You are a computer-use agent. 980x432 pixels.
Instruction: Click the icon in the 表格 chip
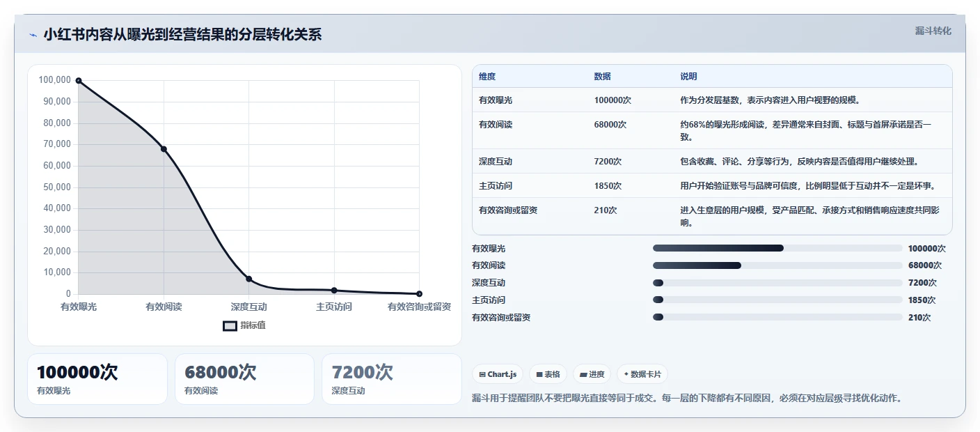[539, 375]
